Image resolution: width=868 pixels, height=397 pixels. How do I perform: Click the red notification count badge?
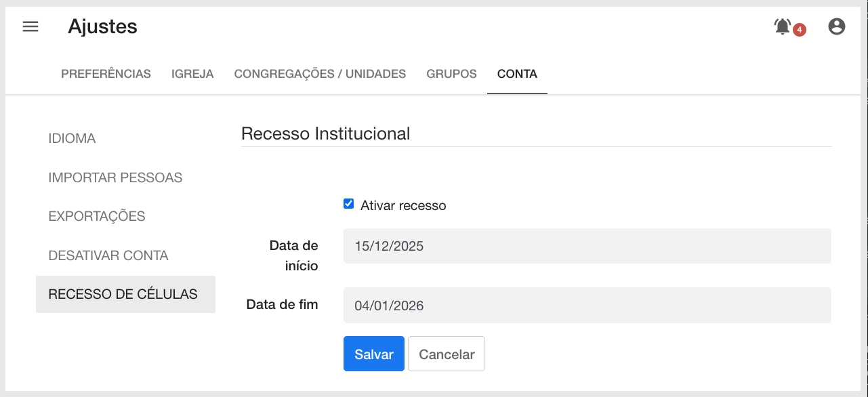[800, 30]
